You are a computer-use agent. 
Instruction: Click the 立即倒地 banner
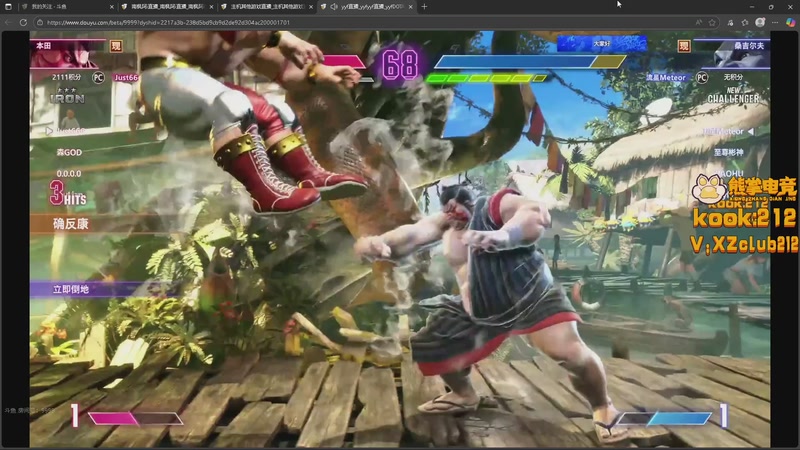coord(71,289)
